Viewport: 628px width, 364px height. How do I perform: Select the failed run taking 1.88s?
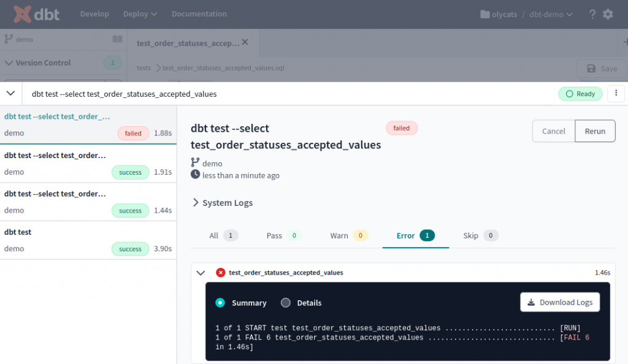88,125
